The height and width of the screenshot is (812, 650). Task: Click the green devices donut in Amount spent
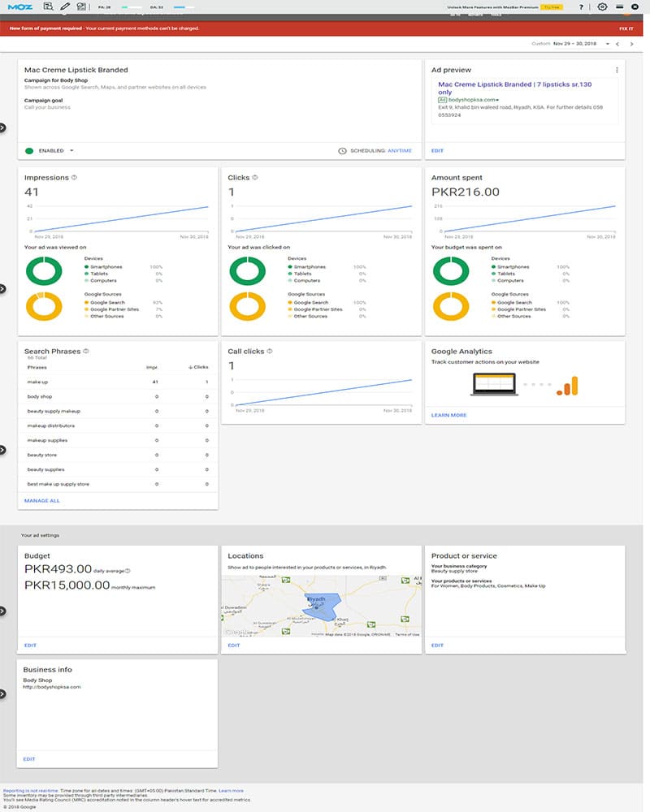click(451, 271)
